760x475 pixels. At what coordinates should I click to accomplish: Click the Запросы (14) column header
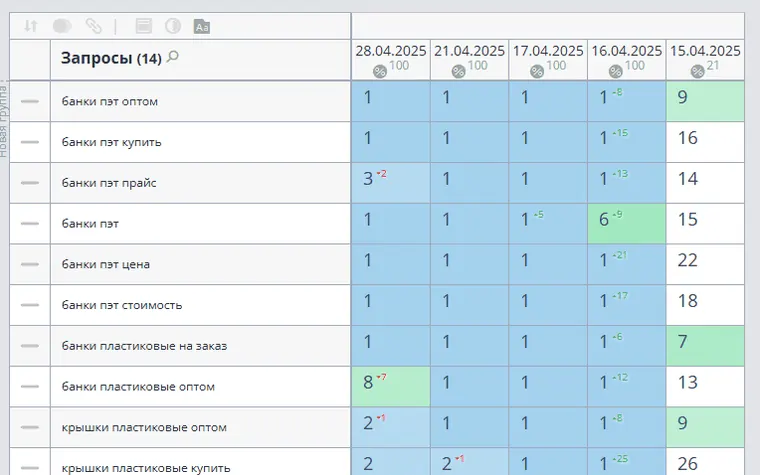tap(111, 58)
